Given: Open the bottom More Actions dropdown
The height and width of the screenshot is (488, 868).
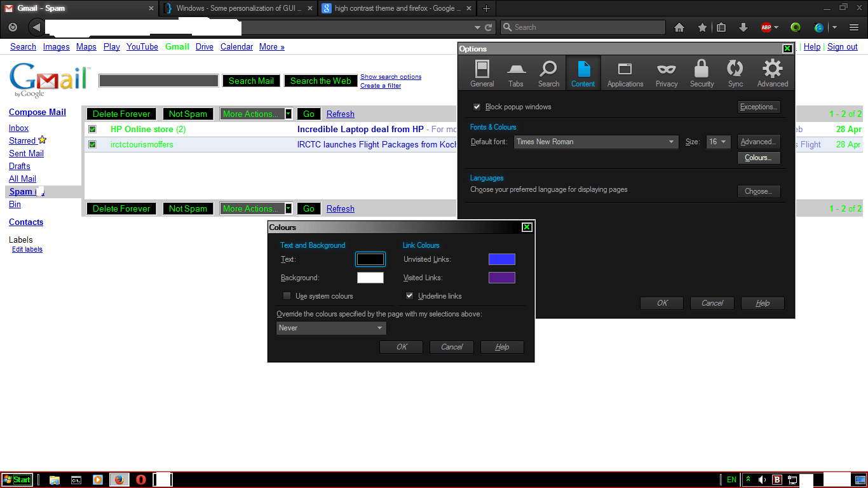Looking at the screenshot, I should coord(256,208).
